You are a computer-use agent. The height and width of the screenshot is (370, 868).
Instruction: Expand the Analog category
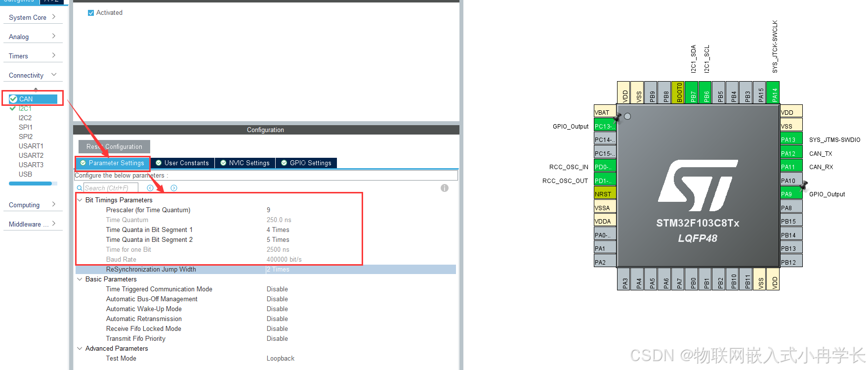coord(33,37)
